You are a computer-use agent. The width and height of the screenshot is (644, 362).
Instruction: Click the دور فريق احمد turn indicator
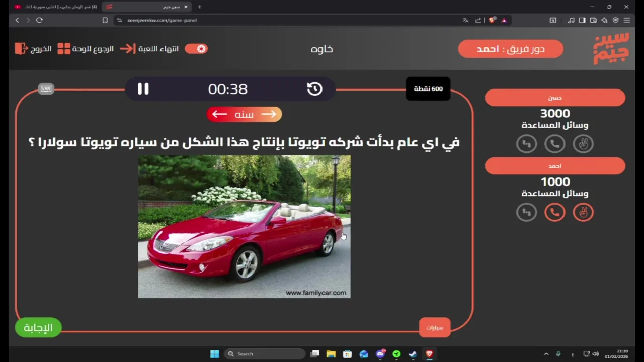[x=511, y=49]
